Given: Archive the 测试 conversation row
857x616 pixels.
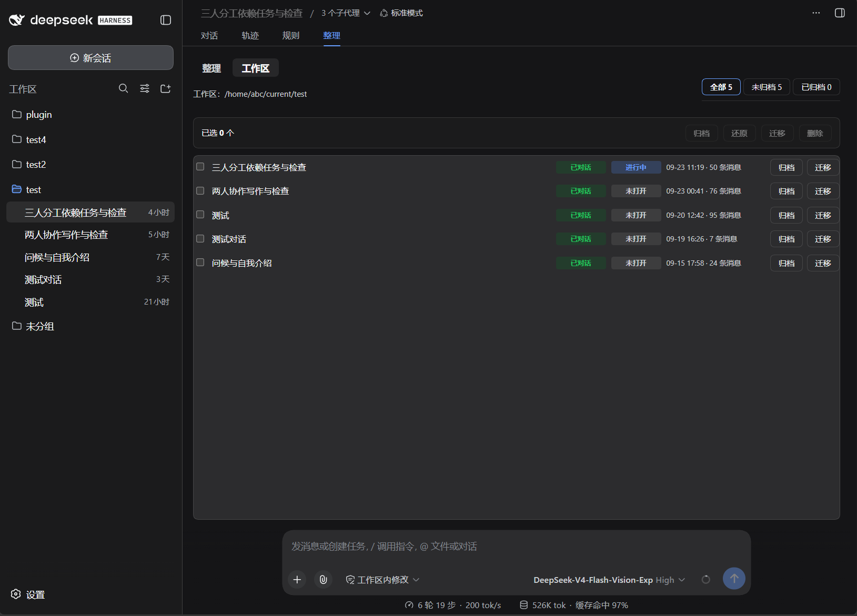Looking at the screenshot, I should (x=787, y=215).
